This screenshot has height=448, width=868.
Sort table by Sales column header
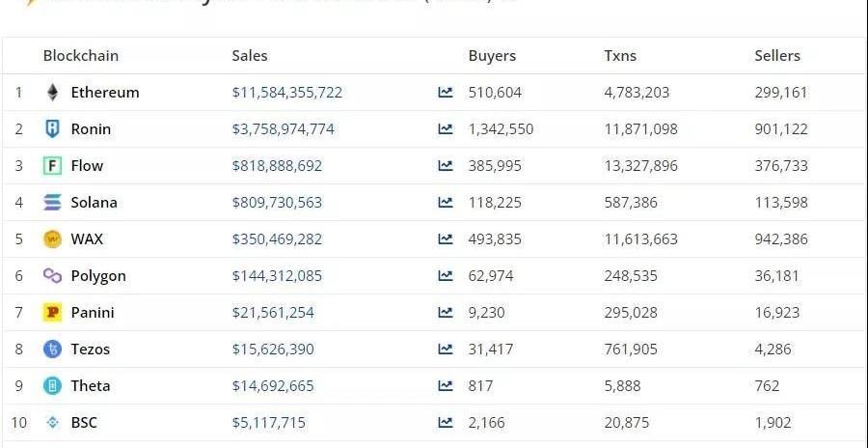point(250,56)
